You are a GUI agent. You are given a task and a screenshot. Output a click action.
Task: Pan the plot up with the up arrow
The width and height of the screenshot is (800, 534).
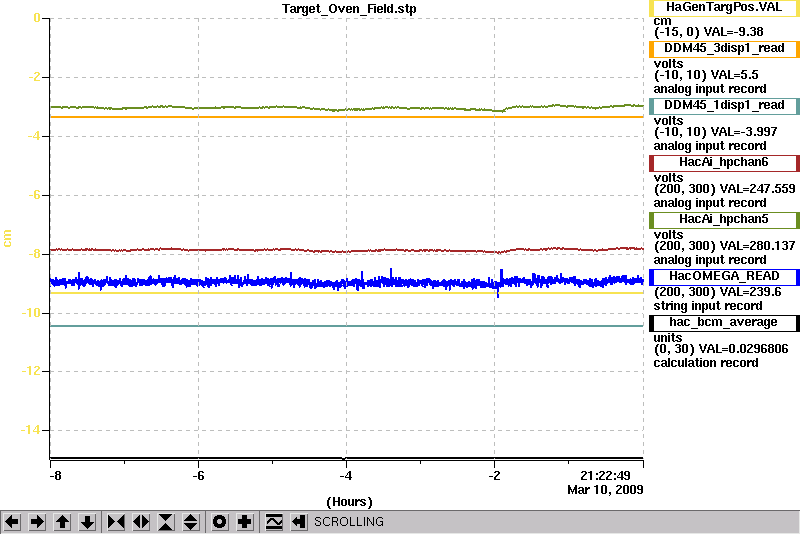point(62,522)
